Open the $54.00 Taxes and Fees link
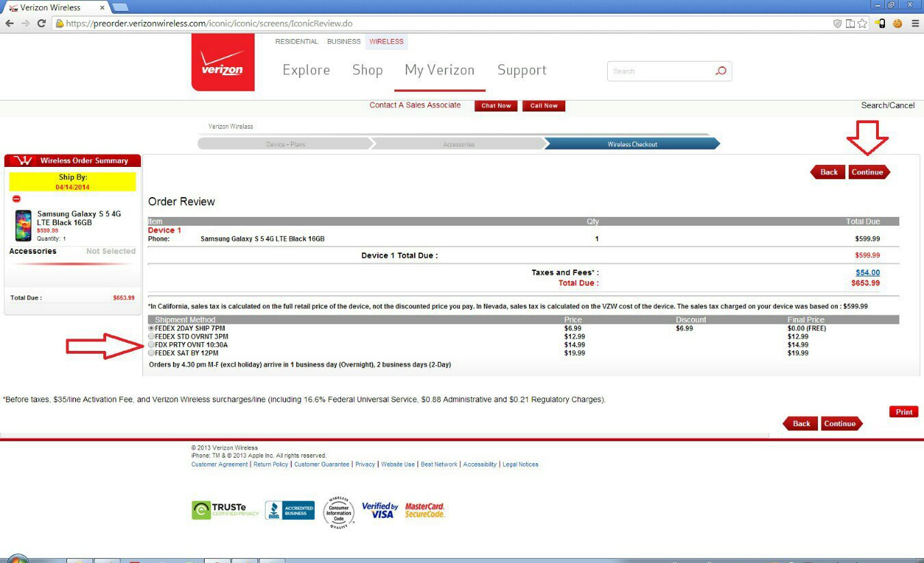The image size is (924, 563). tap(868, 272)
